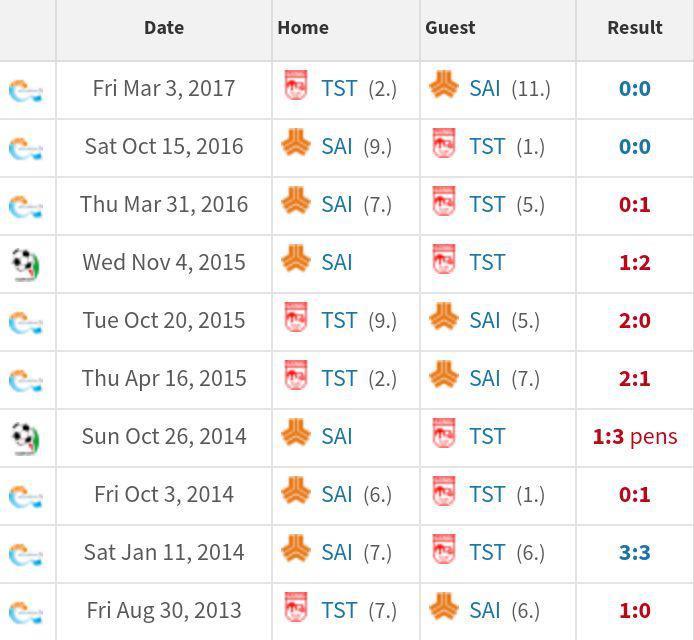Viewport: 694px width, 640px height.
Task: Click SAI guest crest in Tue Oct 20, 2015 row
Action: coord(444,316)
